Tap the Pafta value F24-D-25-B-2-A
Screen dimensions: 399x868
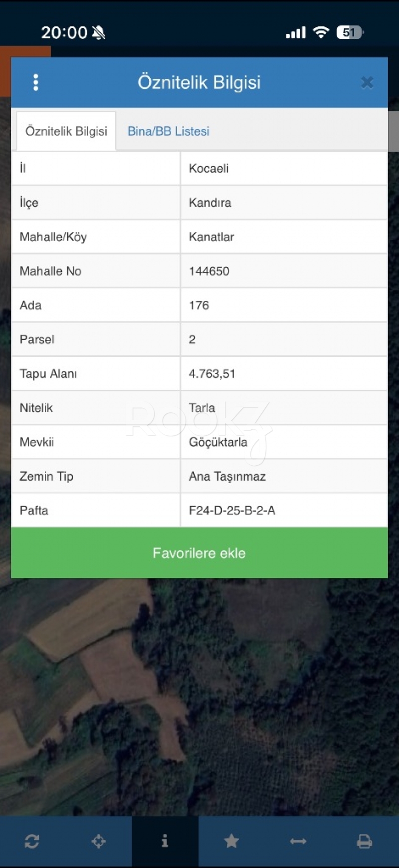[x=232, y=510]
